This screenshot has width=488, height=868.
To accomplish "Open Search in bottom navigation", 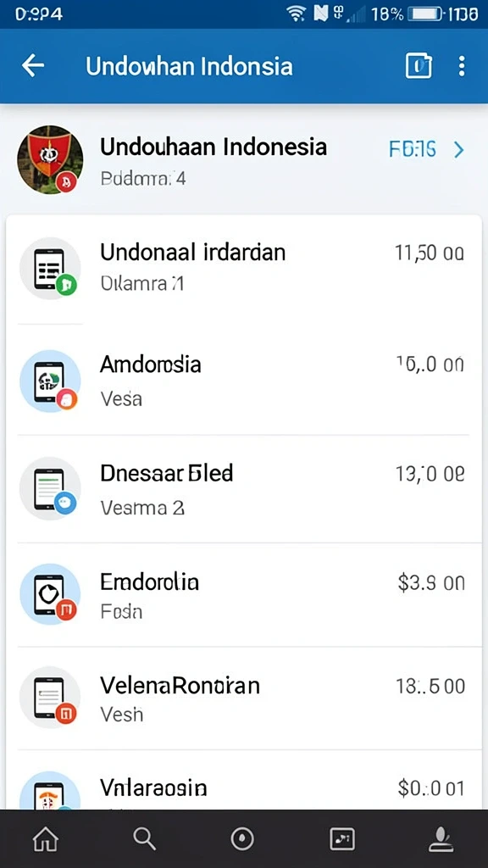I will tap(144, 839).
